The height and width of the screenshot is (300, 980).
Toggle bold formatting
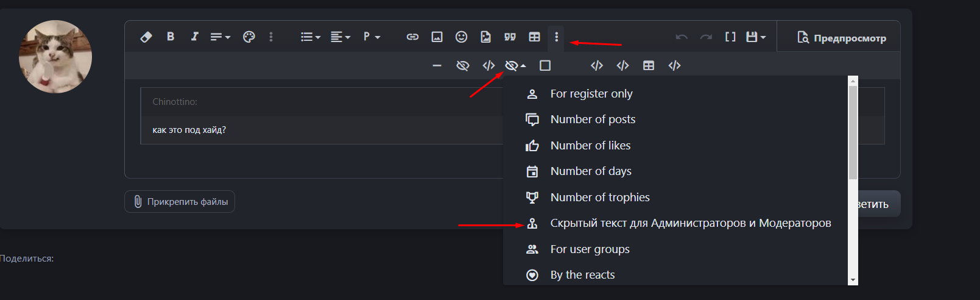[171, 37]
